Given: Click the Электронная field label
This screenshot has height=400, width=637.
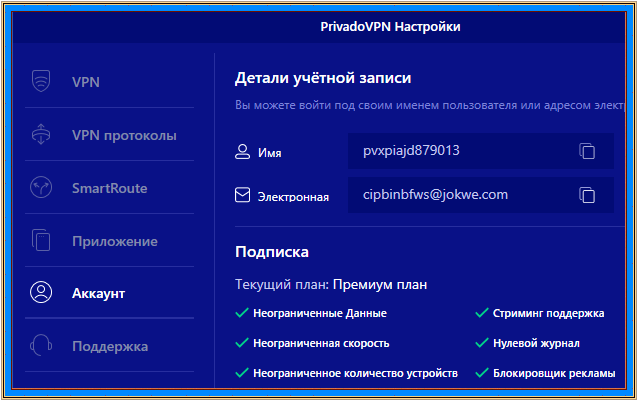Looking at the screenshot, I should 293,197.
